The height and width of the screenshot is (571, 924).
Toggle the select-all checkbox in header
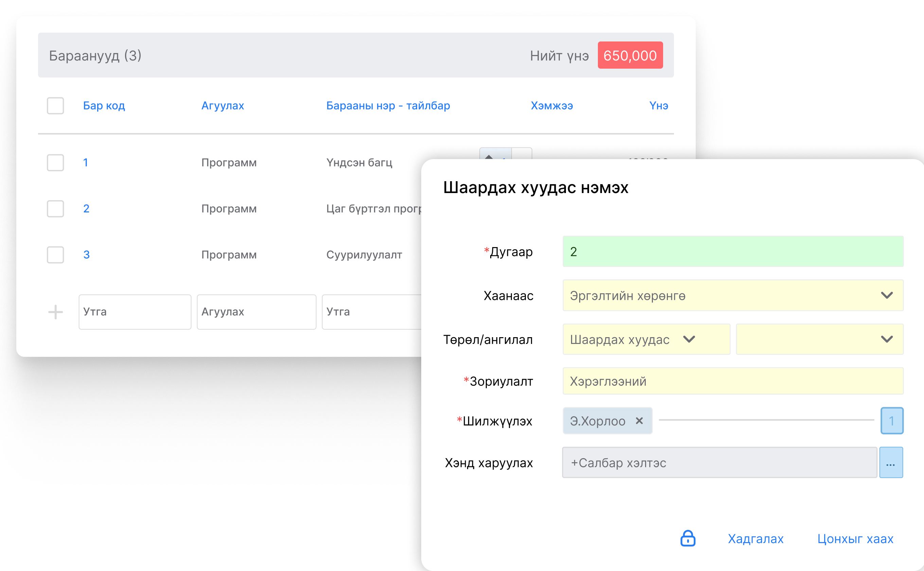click(x=55, y=105)
